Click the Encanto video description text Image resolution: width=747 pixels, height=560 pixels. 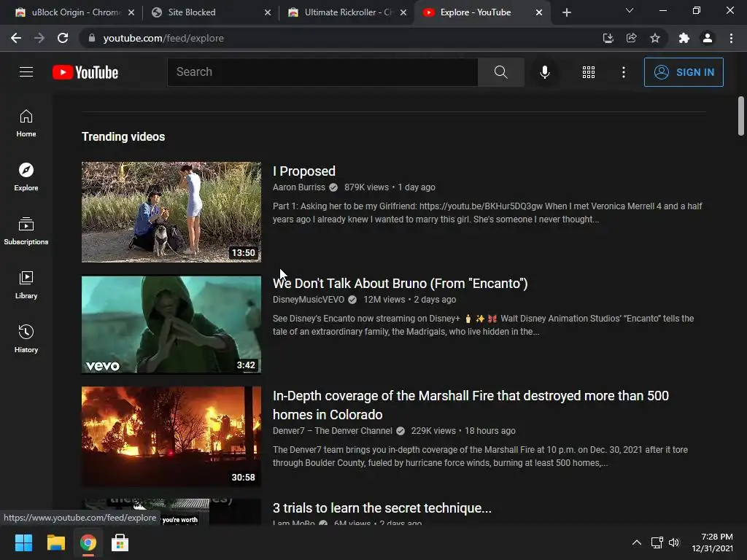click(483, 324)
